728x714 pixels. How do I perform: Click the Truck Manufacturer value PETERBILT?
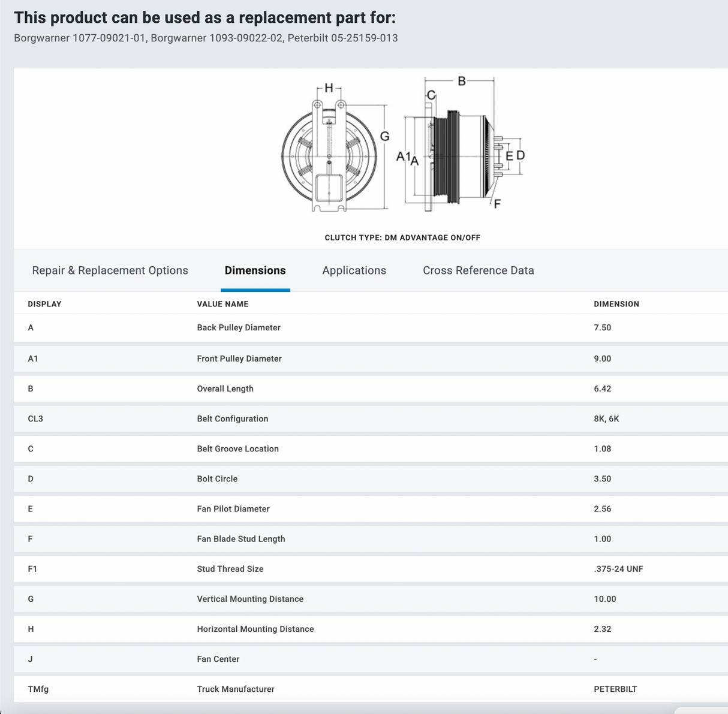615,689
